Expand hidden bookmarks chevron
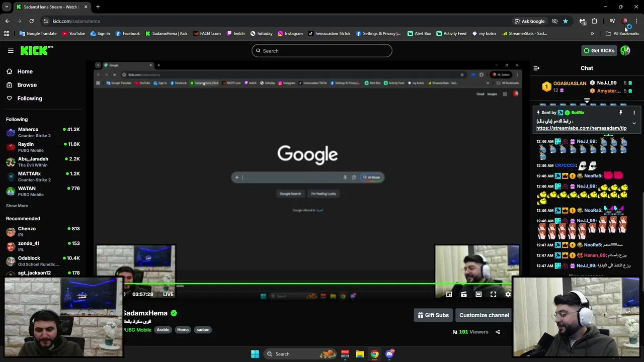The width and height of the screenshot is (644, 362). [x=592, y=34]
